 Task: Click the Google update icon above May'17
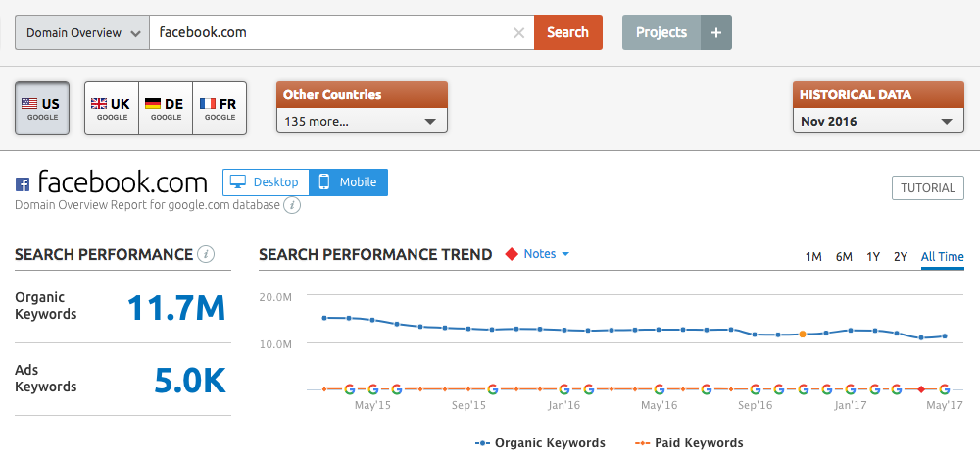tap(945, 389)
